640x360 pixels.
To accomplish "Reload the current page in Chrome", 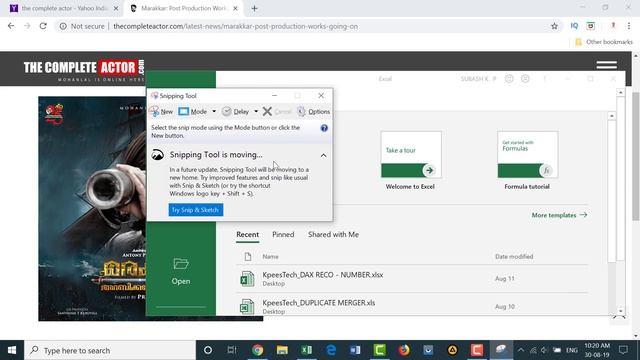I will [x=43, y=26].
